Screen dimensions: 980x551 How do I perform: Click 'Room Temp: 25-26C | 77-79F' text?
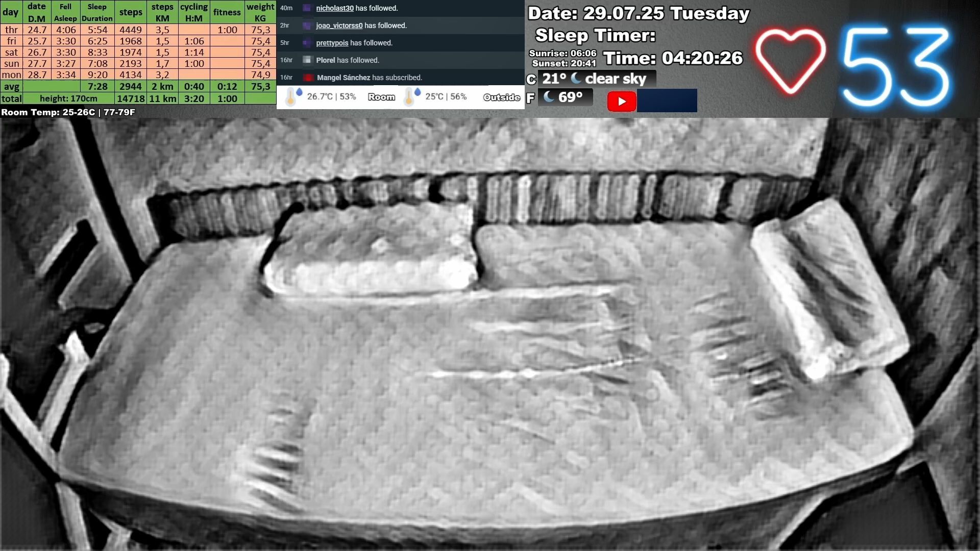68,112
